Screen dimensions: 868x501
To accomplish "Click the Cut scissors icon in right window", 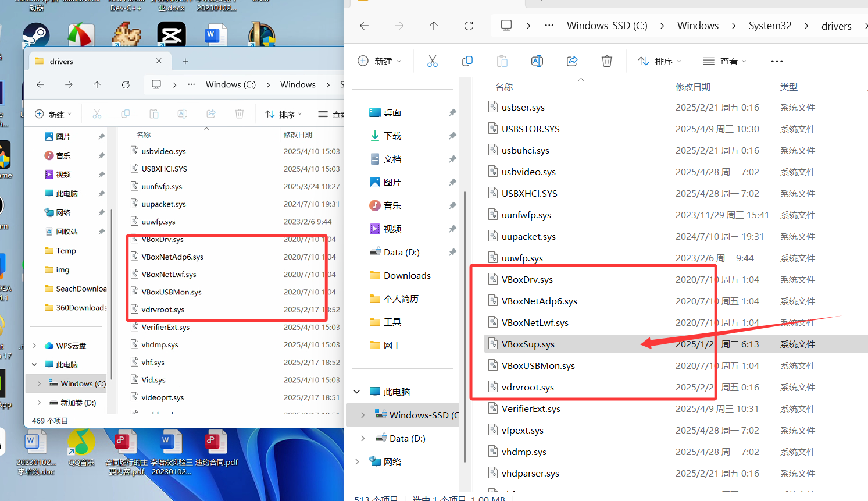I will point(433,61).
